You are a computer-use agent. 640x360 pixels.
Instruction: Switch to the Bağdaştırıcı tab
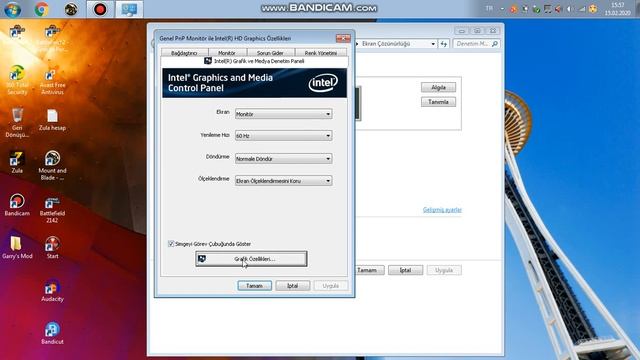[x=184, y=53]
